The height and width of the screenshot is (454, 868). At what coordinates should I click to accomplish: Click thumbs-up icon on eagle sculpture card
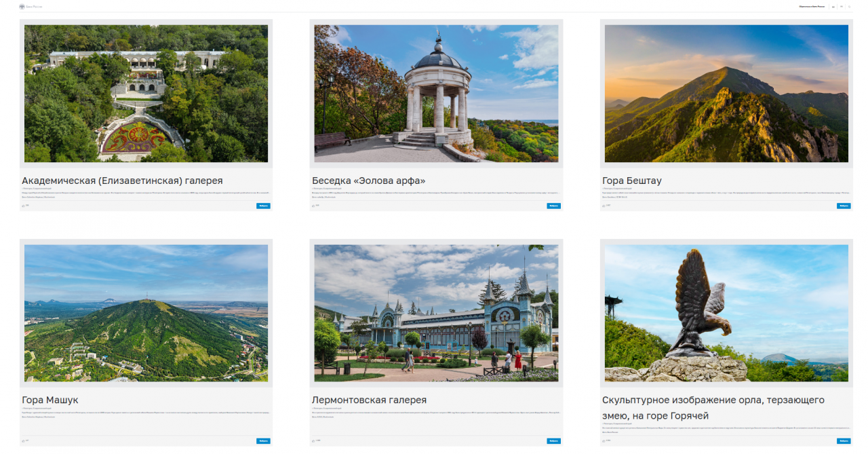604,440
